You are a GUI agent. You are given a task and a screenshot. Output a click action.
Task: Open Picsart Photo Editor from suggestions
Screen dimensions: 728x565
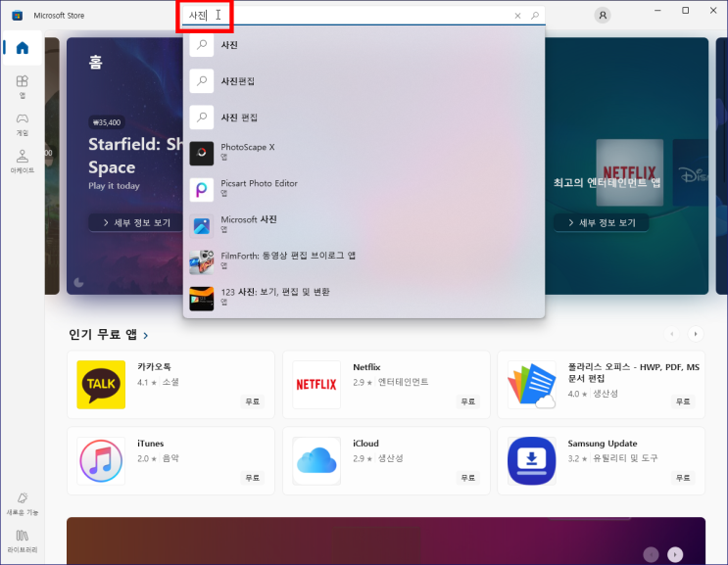(x=364, y=189)
